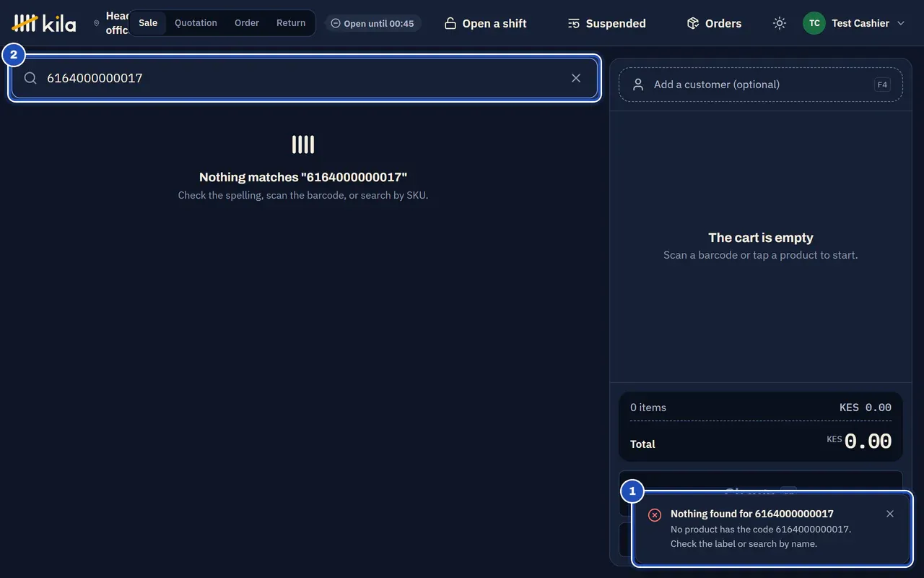Focus the product search field
This screenshot has width=924, height=578.
click(305, 78)
